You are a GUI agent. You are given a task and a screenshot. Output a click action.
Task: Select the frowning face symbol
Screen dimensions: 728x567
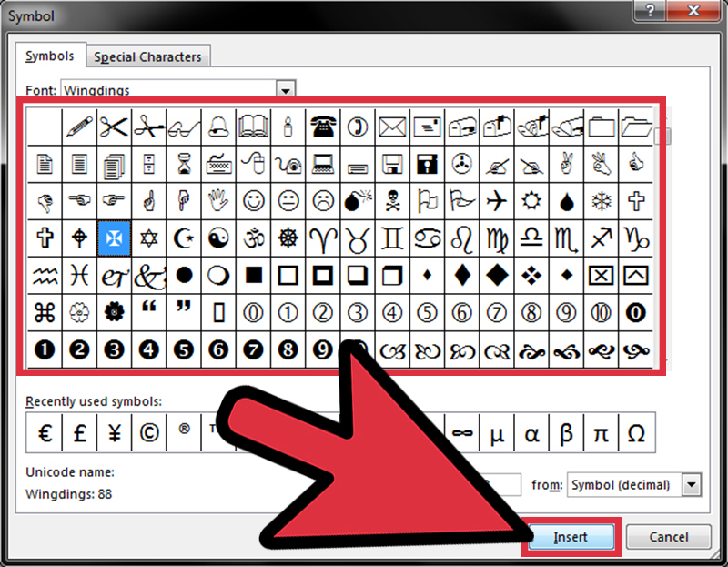[323, 201]
